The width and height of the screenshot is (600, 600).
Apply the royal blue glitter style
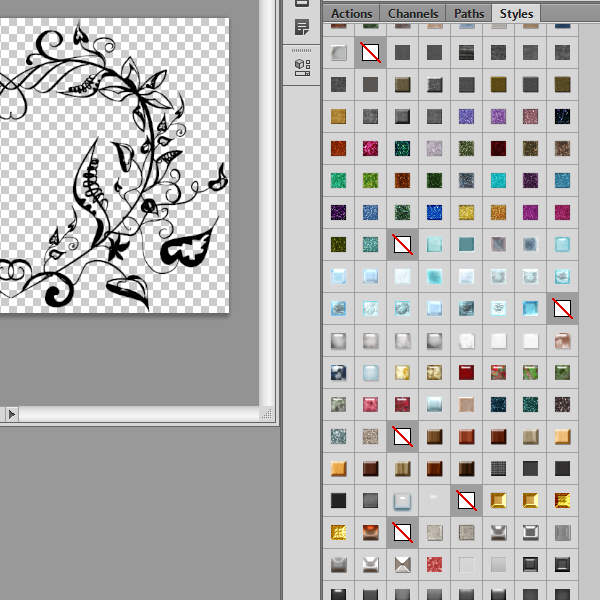pyautogui.click(x=434, y=212)
